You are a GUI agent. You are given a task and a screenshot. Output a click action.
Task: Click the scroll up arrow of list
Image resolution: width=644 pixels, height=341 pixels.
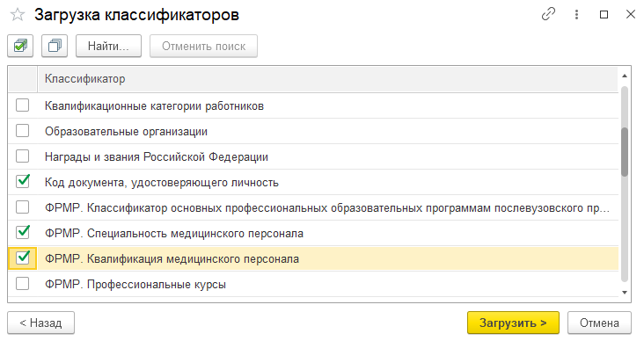[x=625, y=76]
